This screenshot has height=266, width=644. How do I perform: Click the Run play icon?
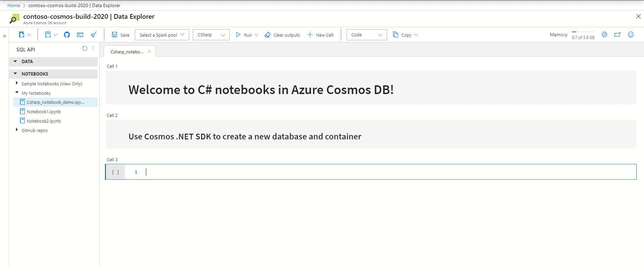(238, 35)
